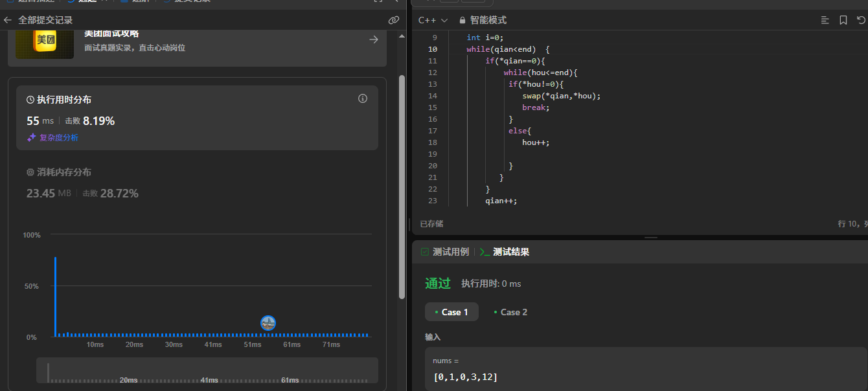Screen dimensions: 868x391
Task: Click the 71ms axis label
Action: pos(331,344)
